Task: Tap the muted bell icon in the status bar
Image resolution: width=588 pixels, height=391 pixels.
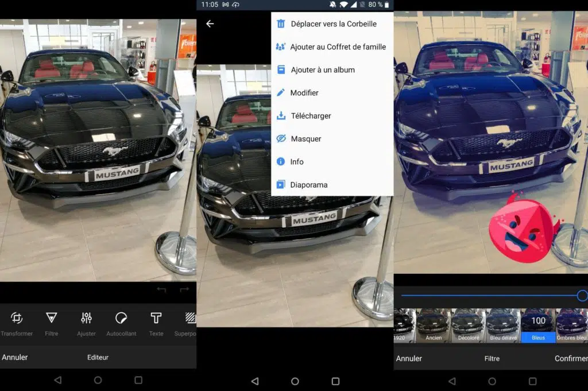Action: (x=332, y=5)
